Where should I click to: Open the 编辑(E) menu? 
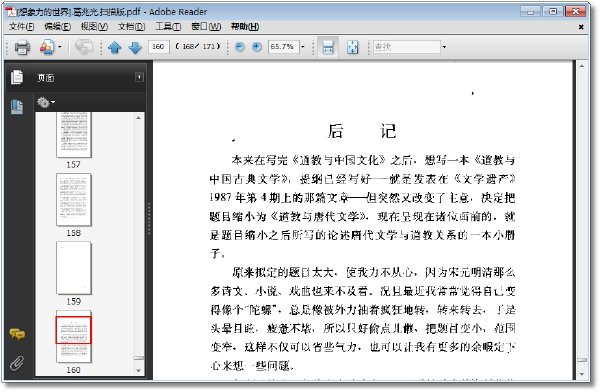click(x=57, y=26)
